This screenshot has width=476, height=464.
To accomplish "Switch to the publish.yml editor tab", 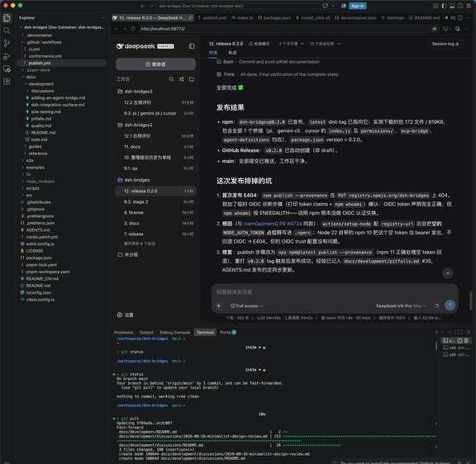I will point(212,18).
